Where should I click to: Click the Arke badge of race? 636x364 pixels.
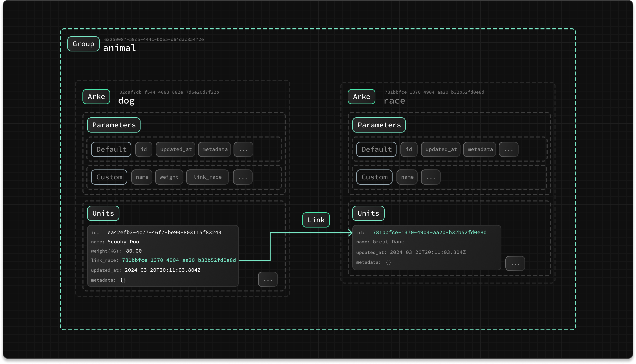[x=361, y=96]
